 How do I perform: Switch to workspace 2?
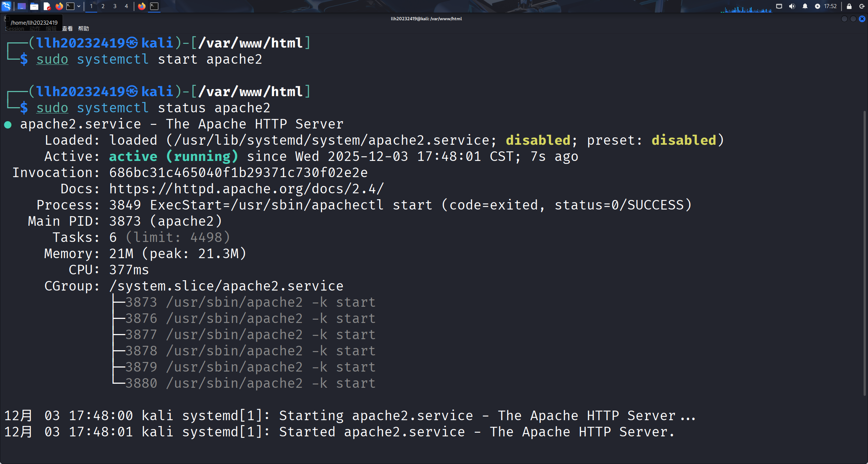[103, 6]
